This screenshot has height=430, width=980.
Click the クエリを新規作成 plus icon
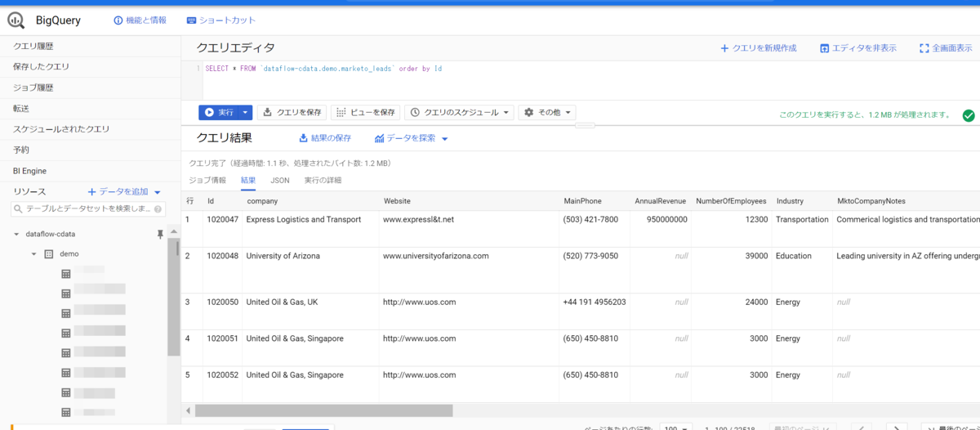[x=724, y=48]
